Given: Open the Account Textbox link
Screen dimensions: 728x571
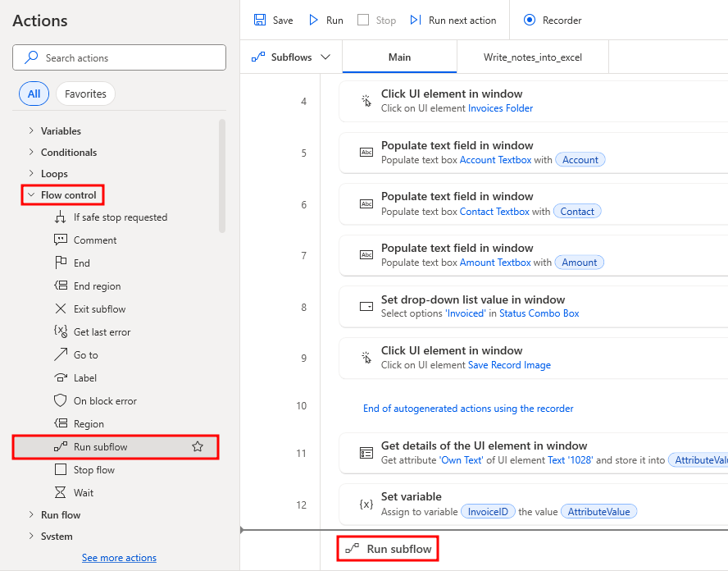Looking at the screenshot, I should [495, 160].
